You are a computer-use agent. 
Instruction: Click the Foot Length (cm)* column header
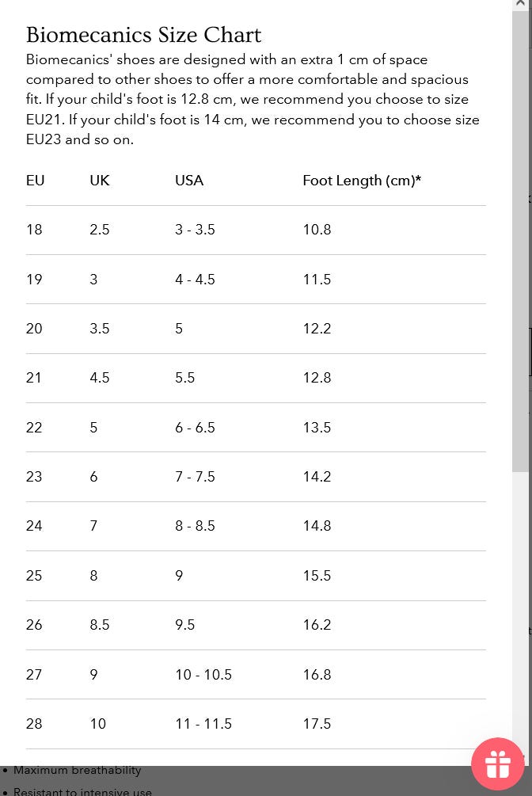click(361, 181)
